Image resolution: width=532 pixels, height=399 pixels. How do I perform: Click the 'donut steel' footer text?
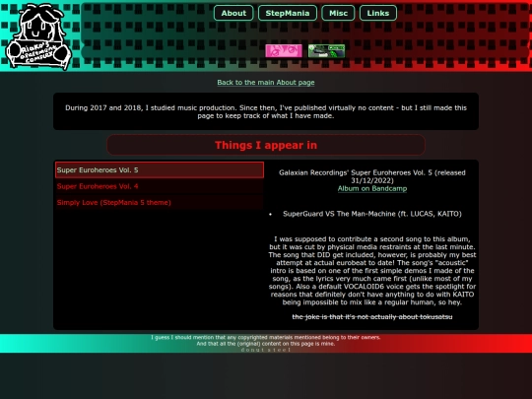point(266,350)
